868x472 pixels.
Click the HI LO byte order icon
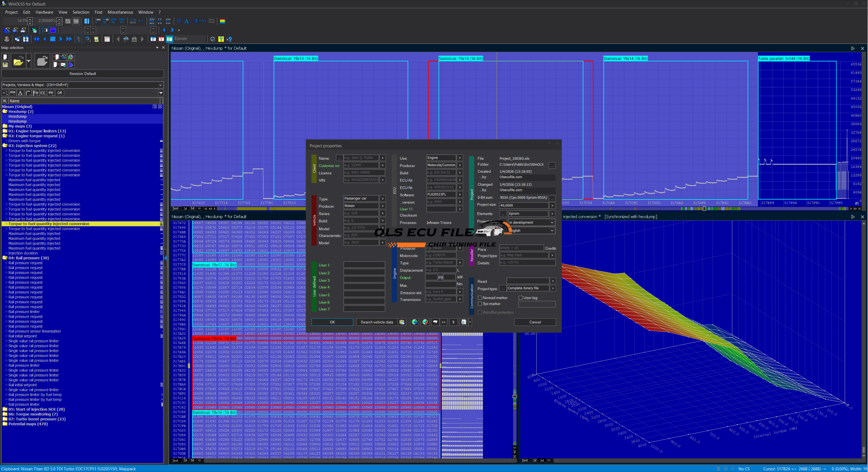[133, 21]
